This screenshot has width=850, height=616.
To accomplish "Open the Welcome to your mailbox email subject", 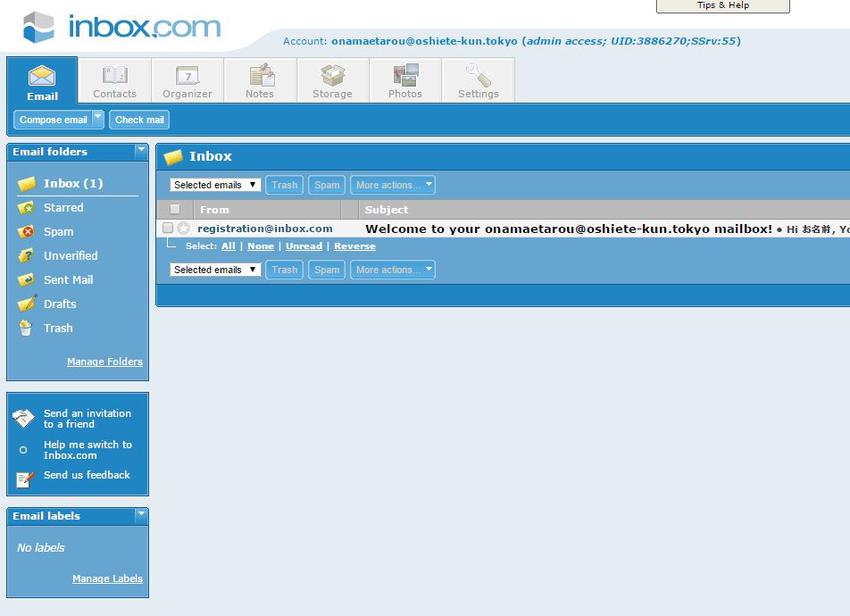I will tap(569, 229).
